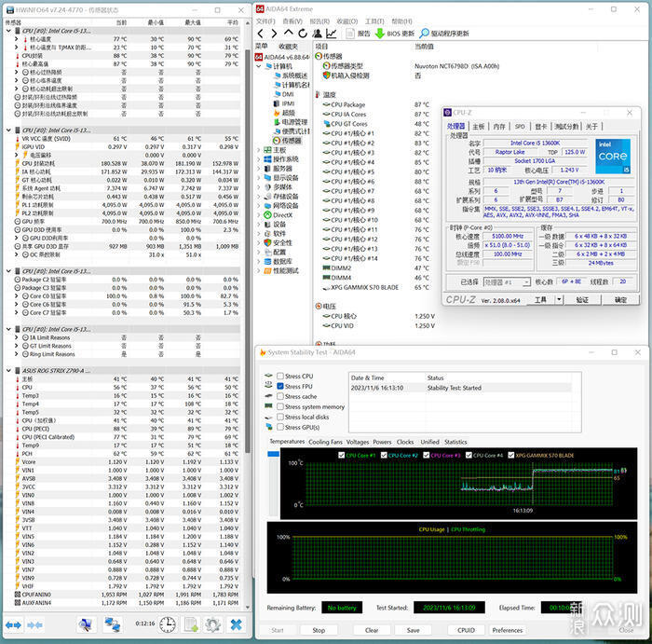The height and width of the screenshot is (644, 652).
Task: Refresh AIDA64 page with circular arrow
Action: coord(303,34)
